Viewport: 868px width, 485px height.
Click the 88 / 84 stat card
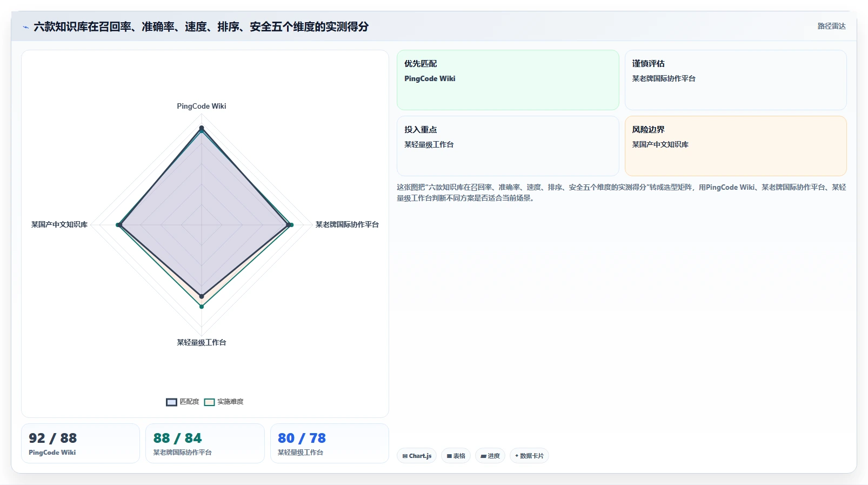tap(205, 443)
